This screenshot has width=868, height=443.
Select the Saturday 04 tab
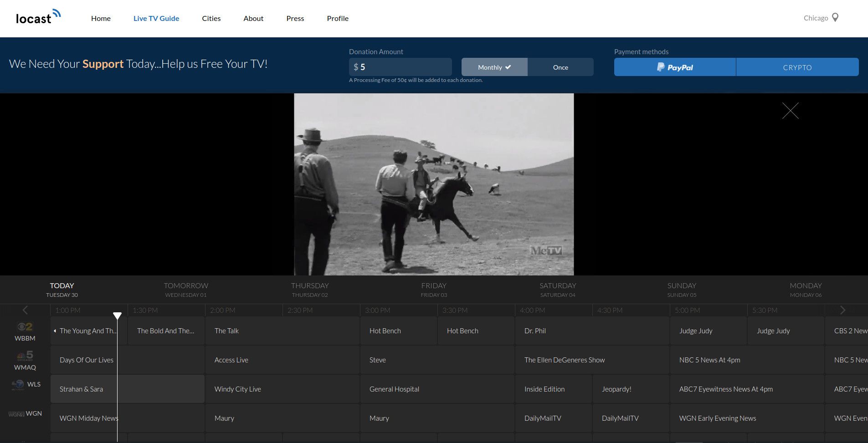coord(558,290)
